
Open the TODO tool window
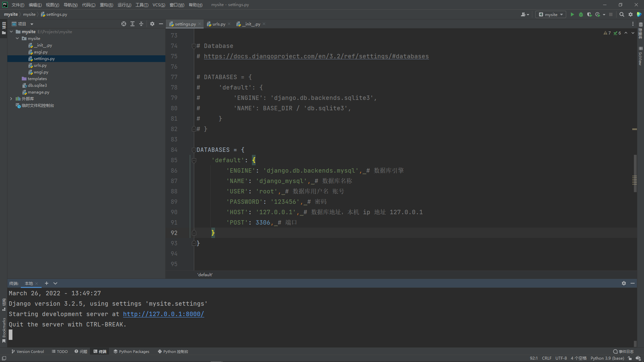(x=60, y=352)
